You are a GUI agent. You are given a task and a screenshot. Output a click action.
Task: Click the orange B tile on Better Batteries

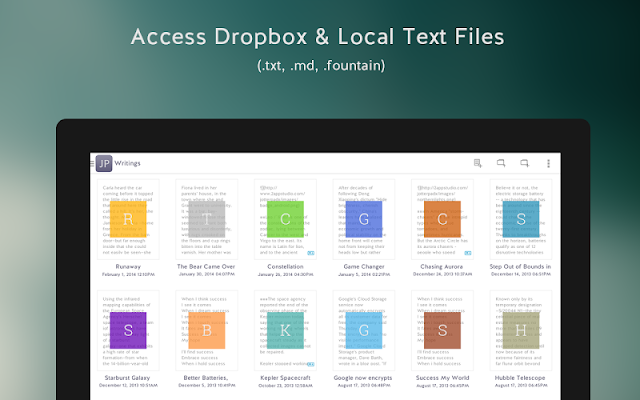point(207,330)
